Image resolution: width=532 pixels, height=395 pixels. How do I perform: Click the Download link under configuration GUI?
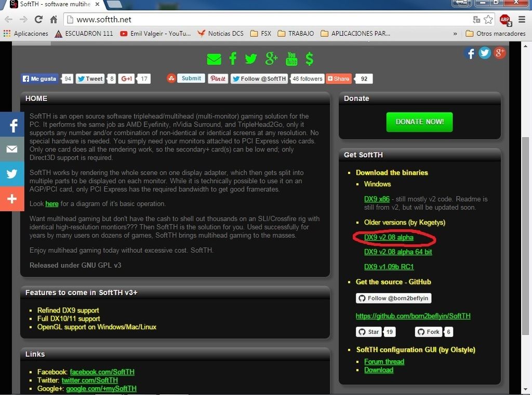click(379, 370)
